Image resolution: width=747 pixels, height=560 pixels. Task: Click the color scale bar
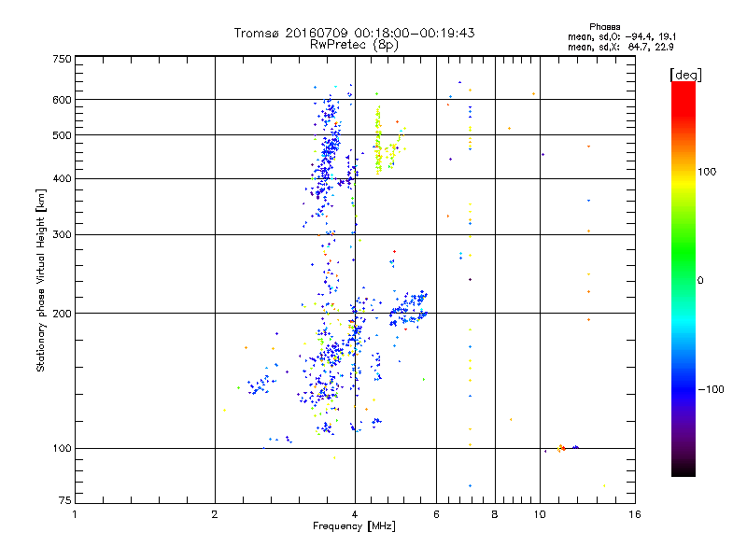[x=684, y=279]
